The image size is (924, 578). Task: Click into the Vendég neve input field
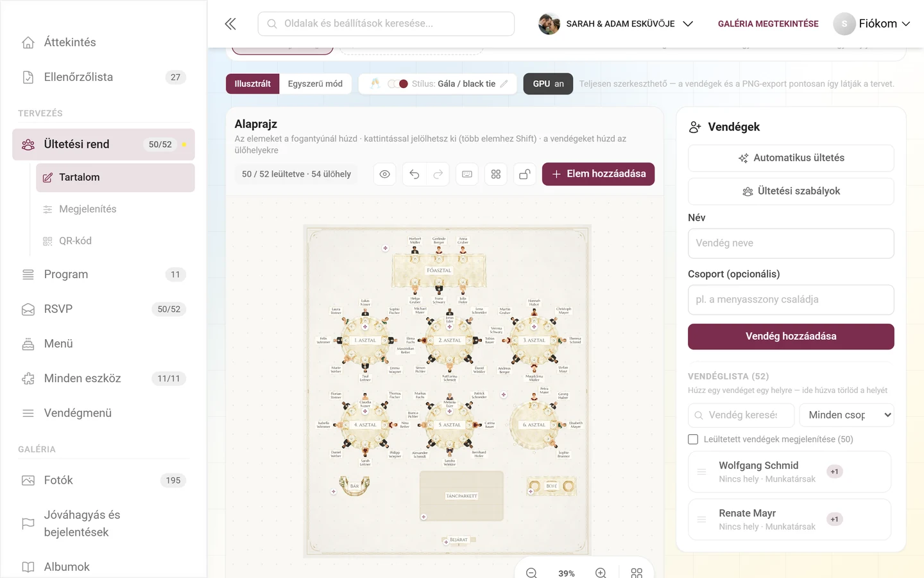[791, 243]
